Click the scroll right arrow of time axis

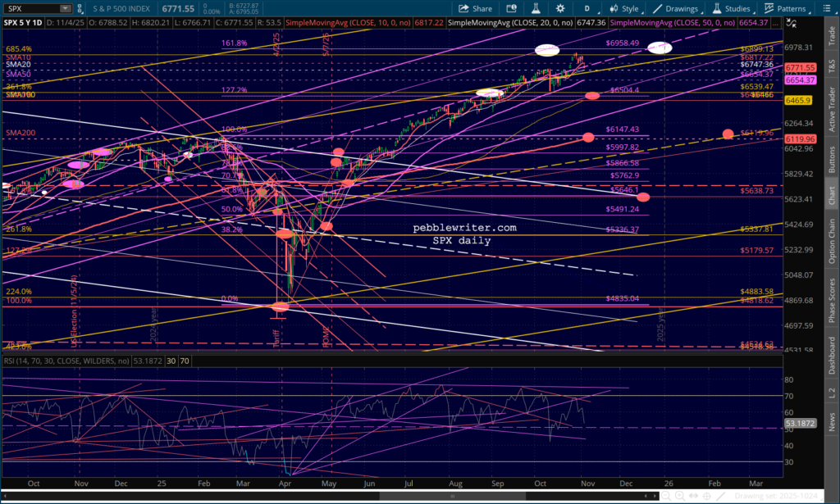(x=654, y=496)
